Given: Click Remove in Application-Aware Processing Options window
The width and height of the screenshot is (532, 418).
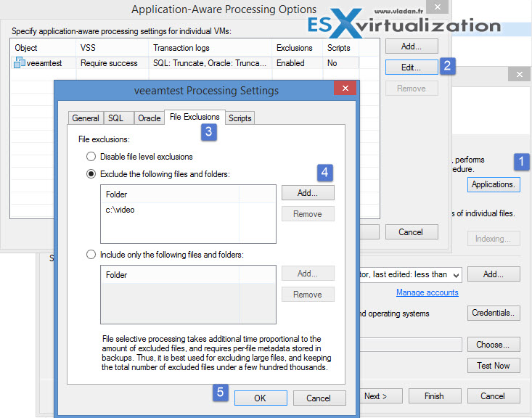Looking at the screenshot, I should [412, 89].
